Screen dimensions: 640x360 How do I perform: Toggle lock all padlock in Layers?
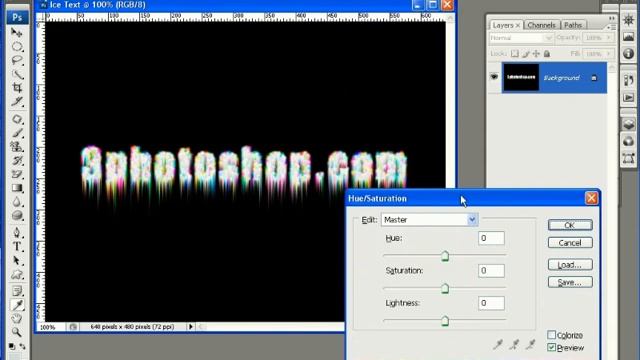point(547,54)
